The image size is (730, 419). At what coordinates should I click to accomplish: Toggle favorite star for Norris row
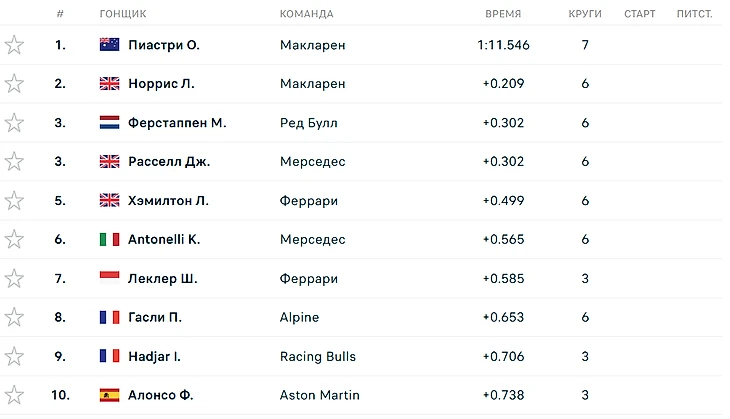pyautogui.click(x=14, y=84)
